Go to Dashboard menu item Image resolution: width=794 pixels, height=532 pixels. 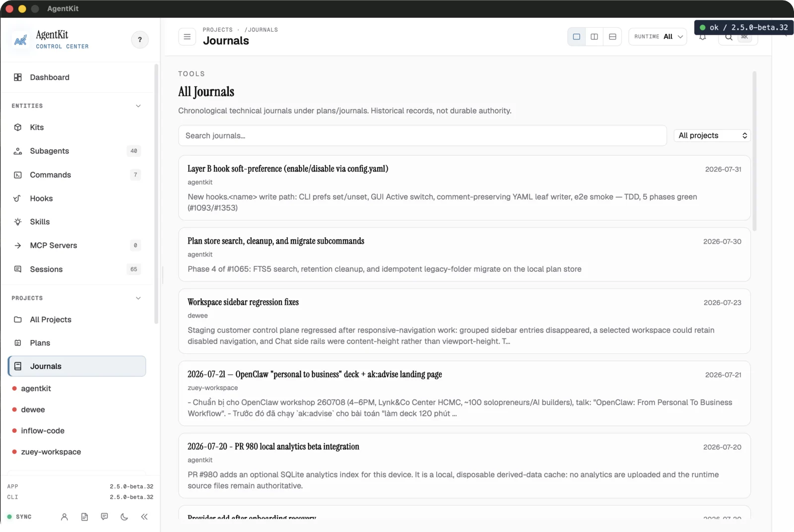pyautogui.click(x=77, y=77)
